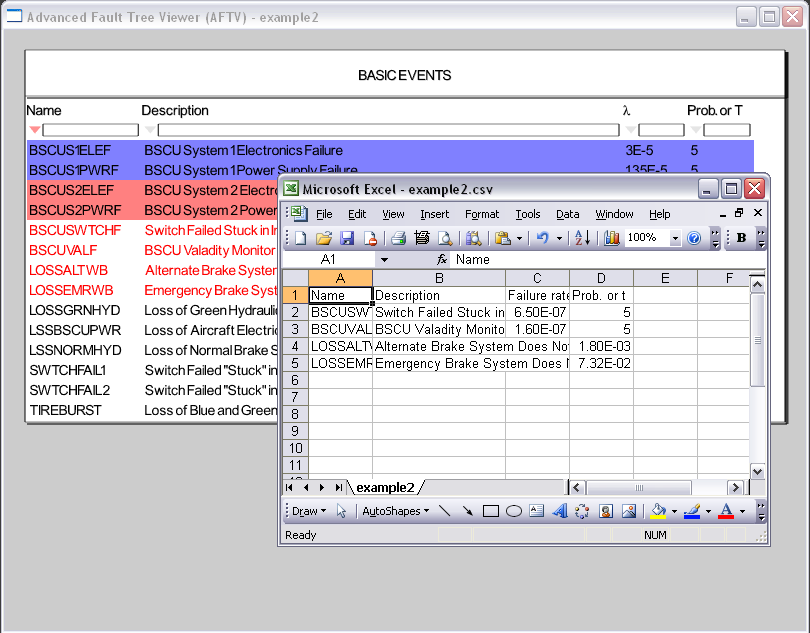The image size is (810, 633).
Task: Apply the red Font Color
Action: 726,511
